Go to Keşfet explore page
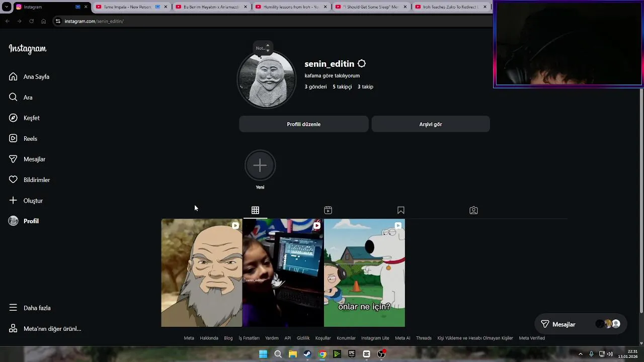 tap(24, 118)
